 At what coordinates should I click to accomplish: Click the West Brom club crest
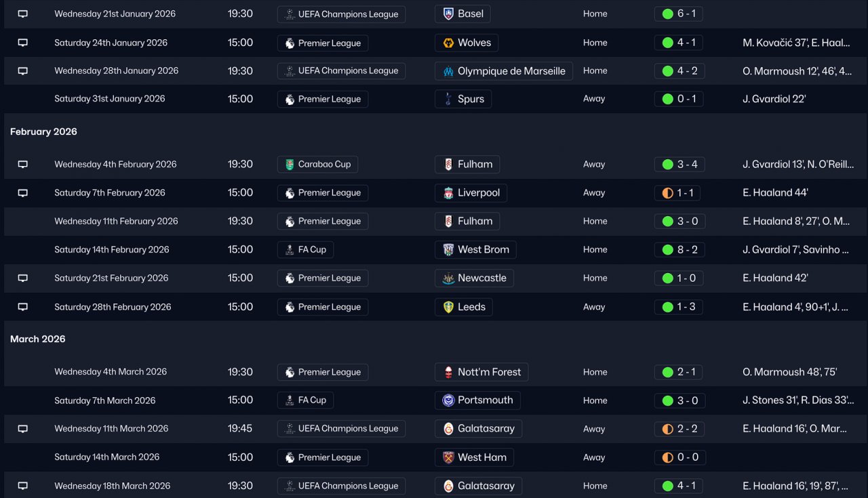(448, 250)
